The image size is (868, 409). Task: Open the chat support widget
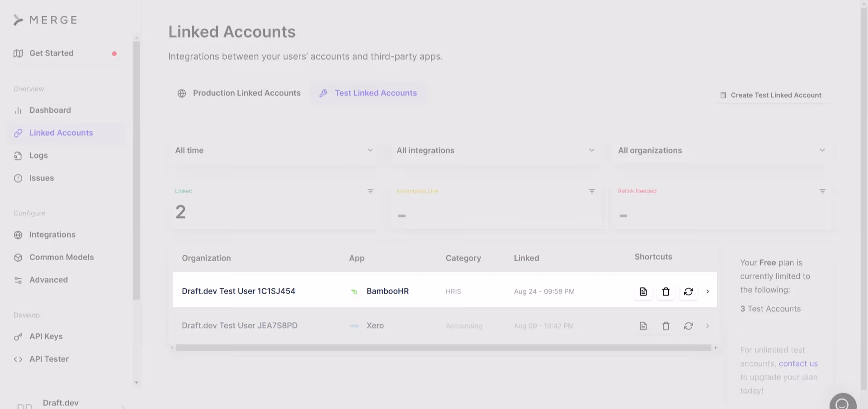(x=843, y=403)
